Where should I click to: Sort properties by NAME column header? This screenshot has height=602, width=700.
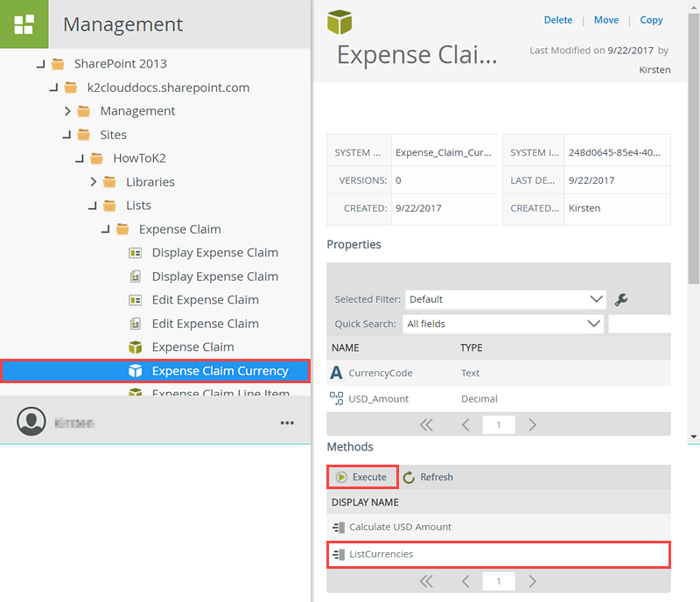pyautogui.click(x=345, y=347)
